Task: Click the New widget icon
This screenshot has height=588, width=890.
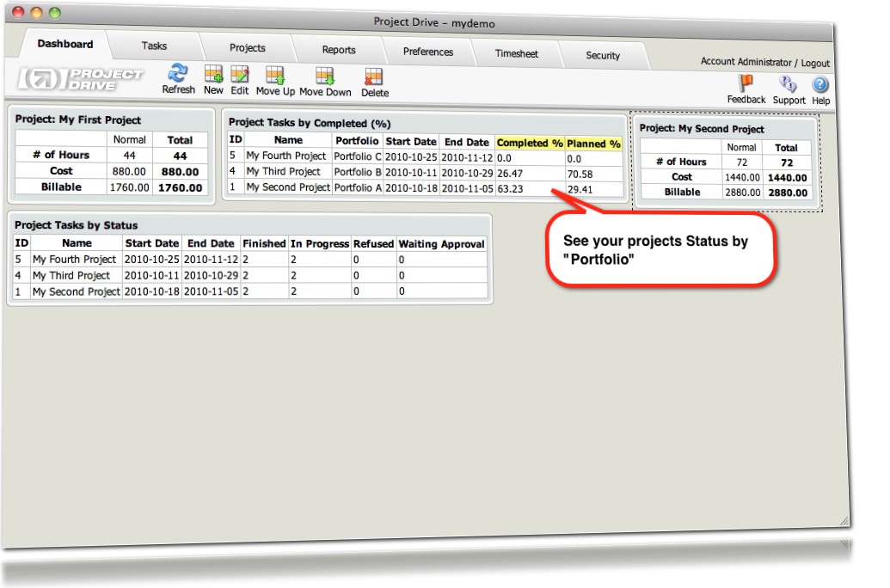Action: coord(213,74)
